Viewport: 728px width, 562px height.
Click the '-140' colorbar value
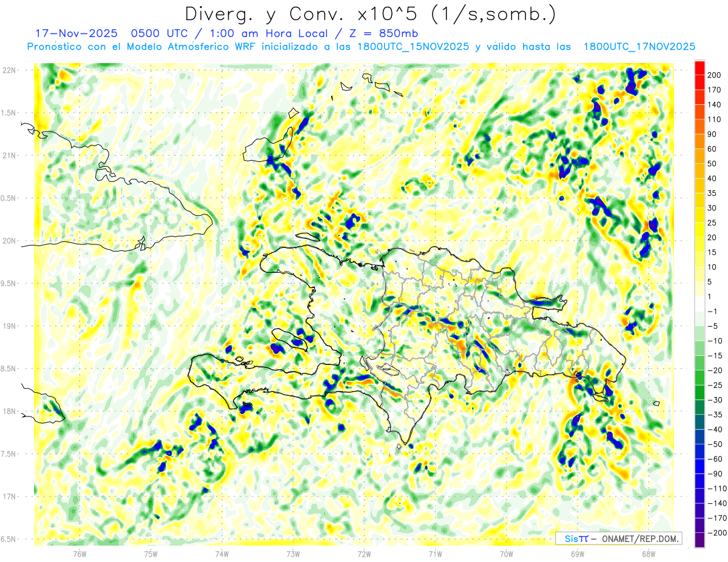tap(716, 503)
